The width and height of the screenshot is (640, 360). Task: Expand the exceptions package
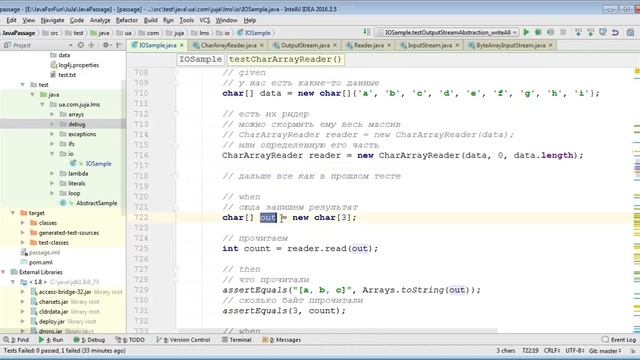[x=52, y=134]
